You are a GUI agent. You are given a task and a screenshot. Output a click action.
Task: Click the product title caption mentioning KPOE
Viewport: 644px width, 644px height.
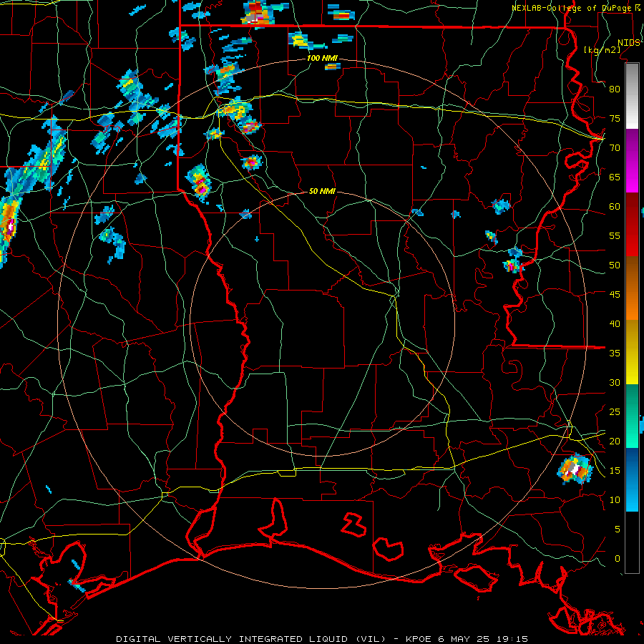322,639
